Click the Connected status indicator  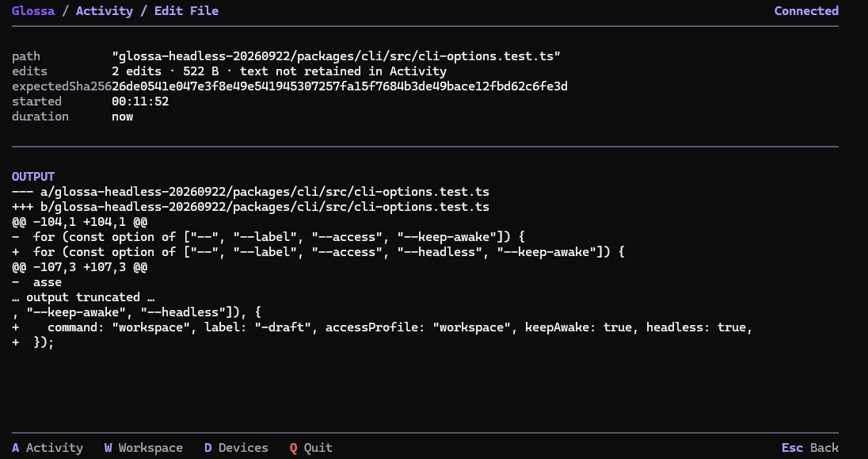pyautogui.click(x=806, y=11)
